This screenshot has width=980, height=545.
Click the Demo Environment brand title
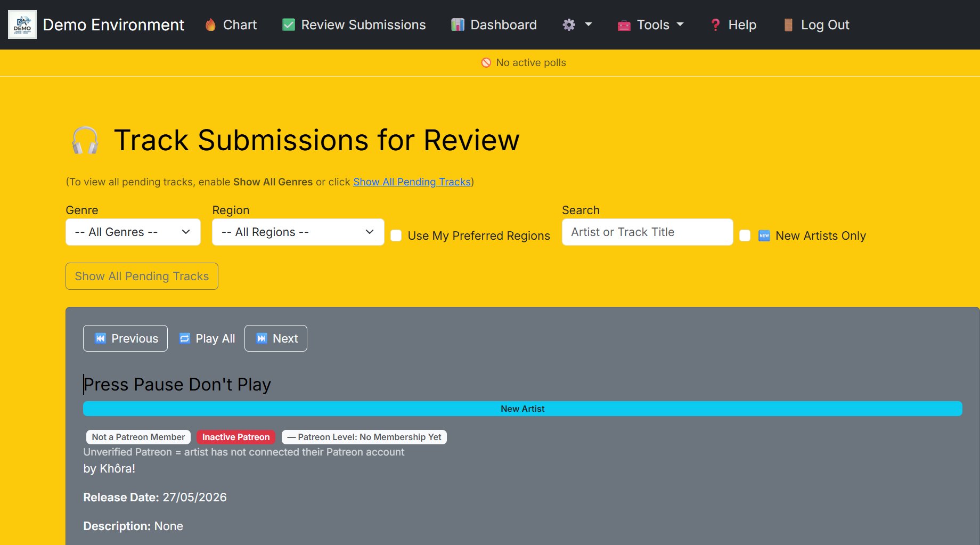pyautogui.click(x=113, y=25)
